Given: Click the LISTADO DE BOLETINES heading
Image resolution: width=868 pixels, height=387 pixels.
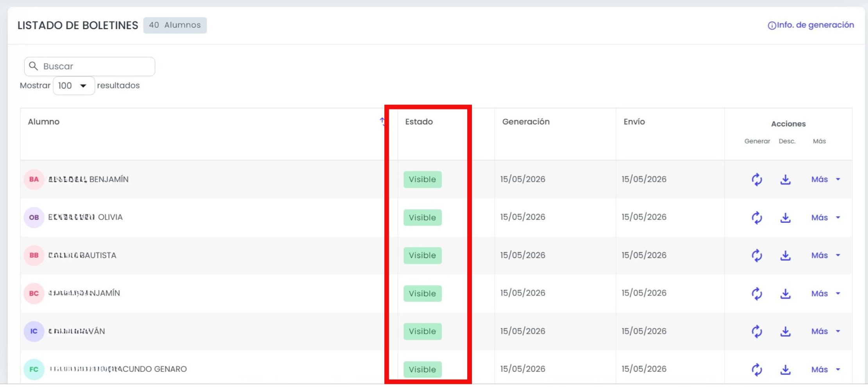Looking at the screenshot, I should [78, 25].
